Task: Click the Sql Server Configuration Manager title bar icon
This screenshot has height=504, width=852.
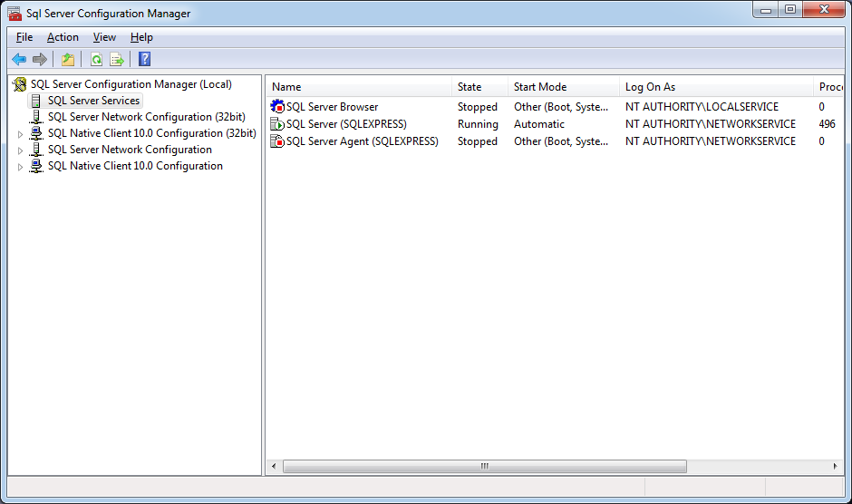Action: coord(15,13)
